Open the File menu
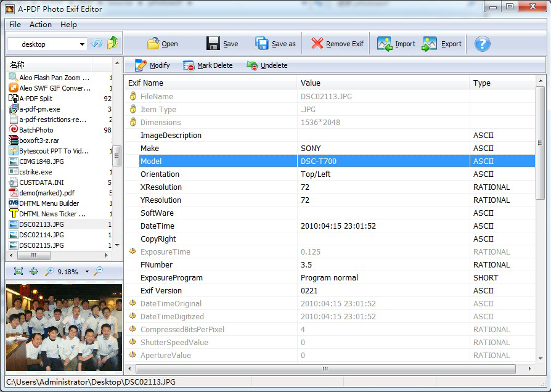The image size is (551, 392). pyautogui.click(x=15, y=25)
